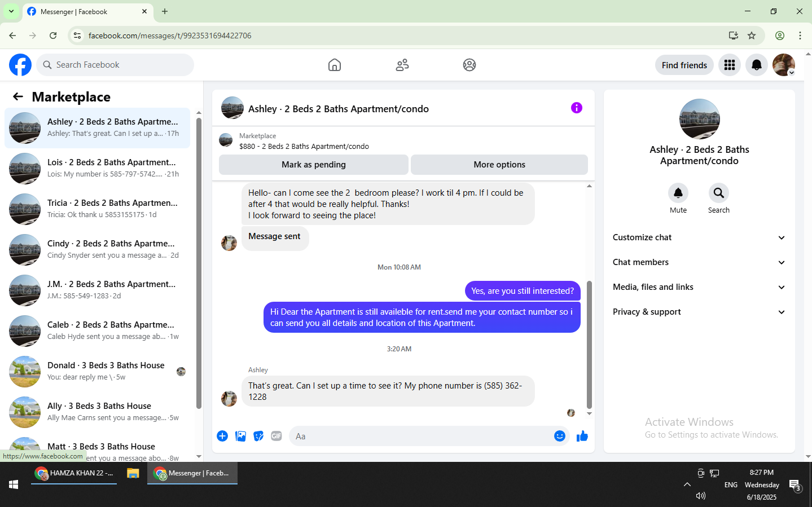Click sender avatar beside Ashley's last message
812x507 pixels.
(229, 399)
